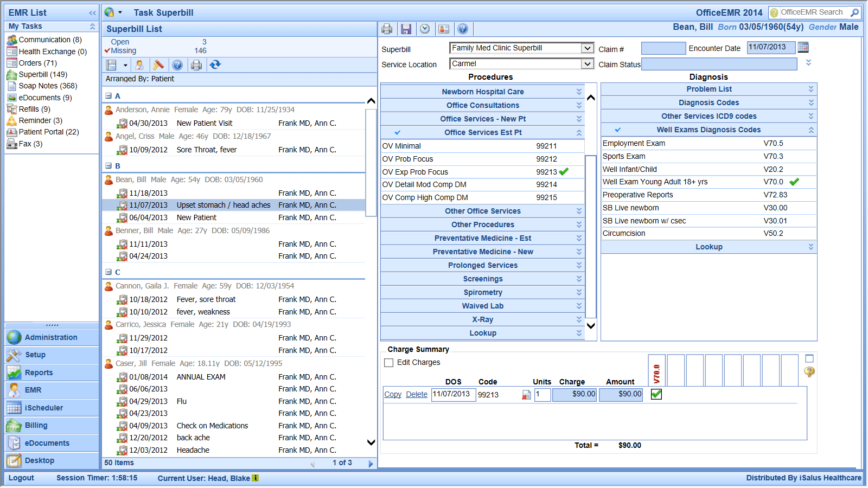This screenshot has height=488, width=868.
Task: Open the Superbill type dropdown
Action: coord(587,48)
